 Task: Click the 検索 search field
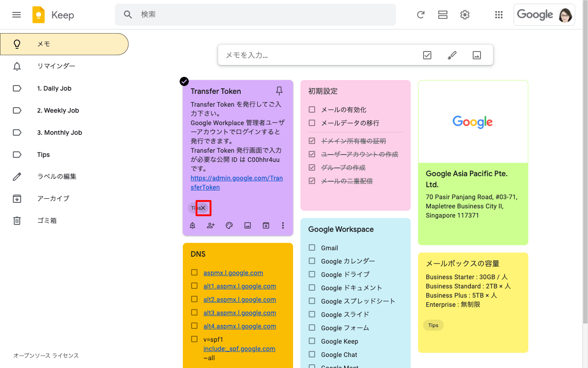[x=255, y=15]
